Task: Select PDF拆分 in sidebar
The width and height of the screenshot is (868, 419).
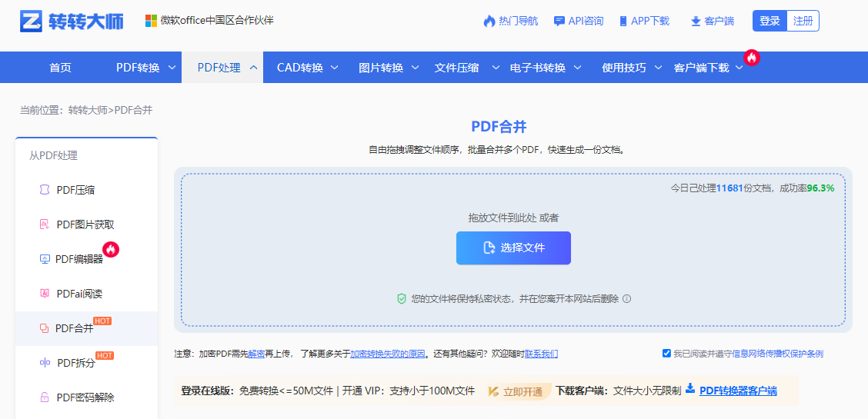Action: point(86,363)
